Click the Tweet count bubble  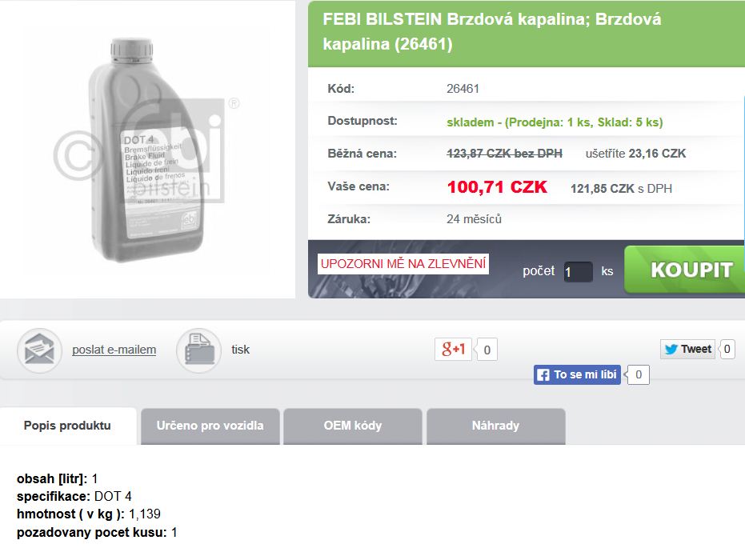coord(727,349)
